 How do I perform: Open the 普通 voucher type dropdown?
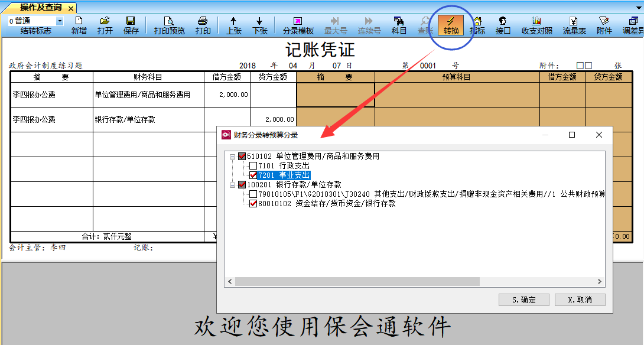59,21
